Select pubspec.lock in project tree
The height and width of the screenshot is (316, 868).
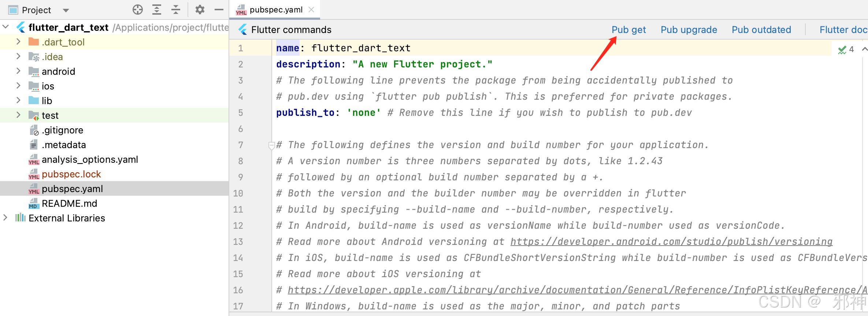click(71, 174)
